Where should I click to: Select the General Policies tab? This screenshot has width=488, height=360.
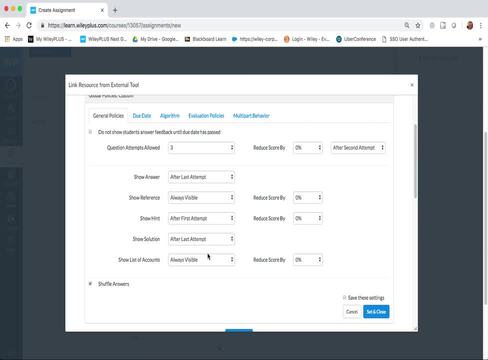click(108, 116)
